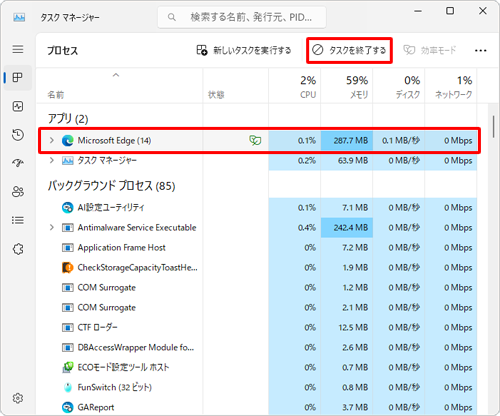Click the 効率モード button
This screenshot has width=500, height=416.
[x=430, y=50]
